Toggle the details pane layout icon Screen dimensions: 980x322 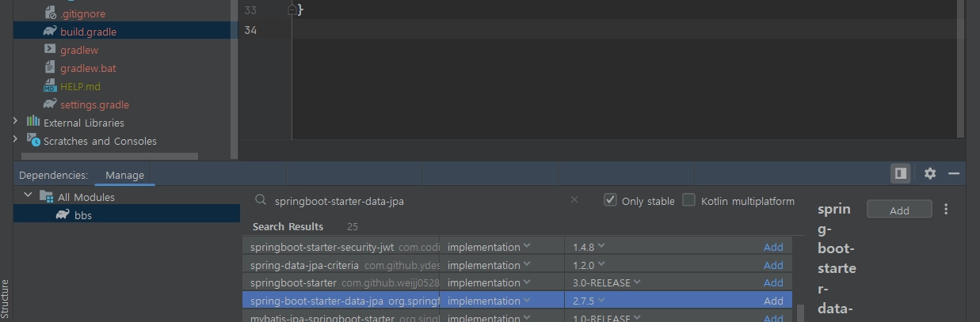pyautogui.click(x=900, y=173)
